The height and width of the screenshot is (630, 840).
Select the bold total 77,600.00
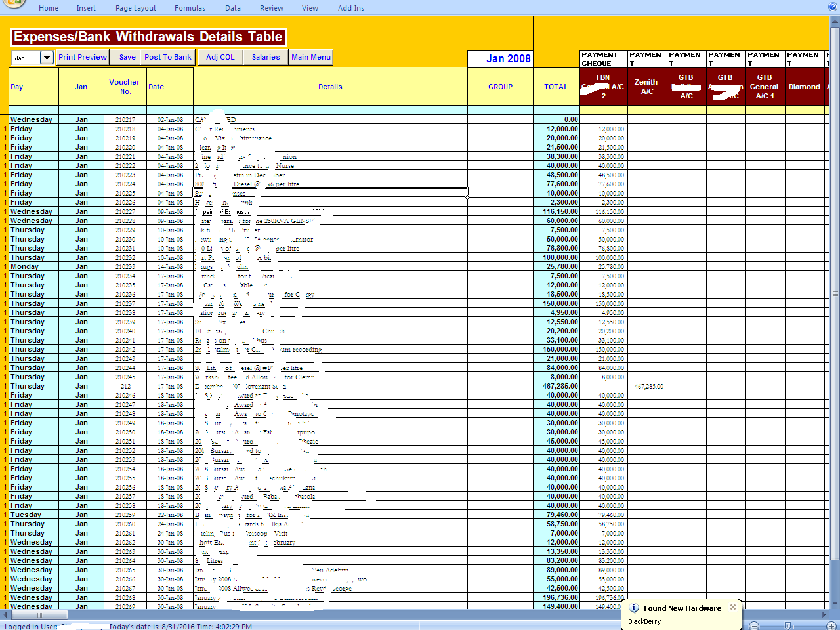556,184
